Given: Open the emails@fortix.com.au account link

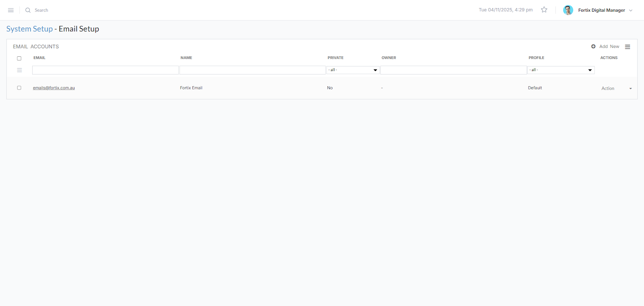Looking at the screenshot, I should point(54,88).
